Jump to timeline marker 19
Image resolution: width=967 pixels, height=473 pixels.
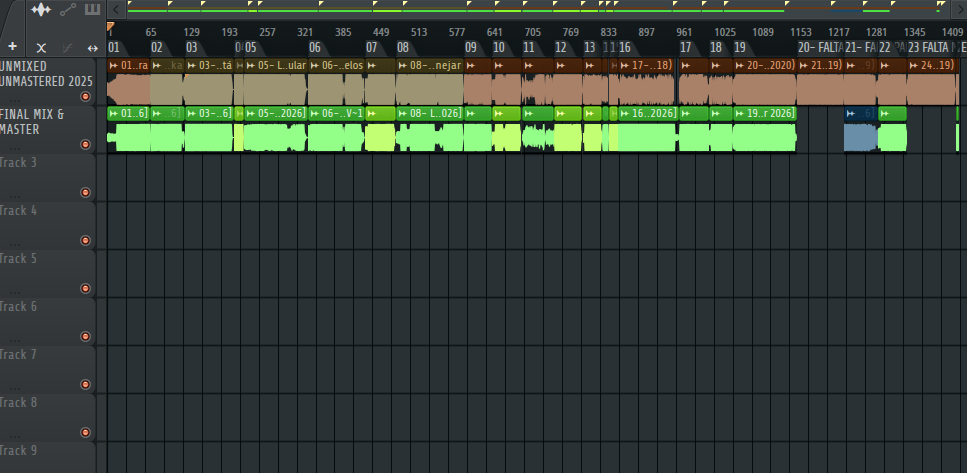(739, 47)
